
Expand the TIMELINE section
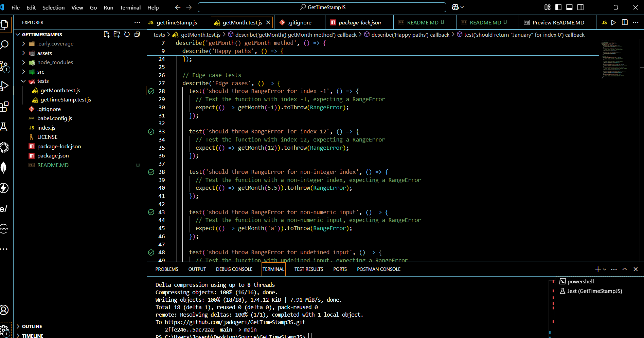(x=80, y=335)
